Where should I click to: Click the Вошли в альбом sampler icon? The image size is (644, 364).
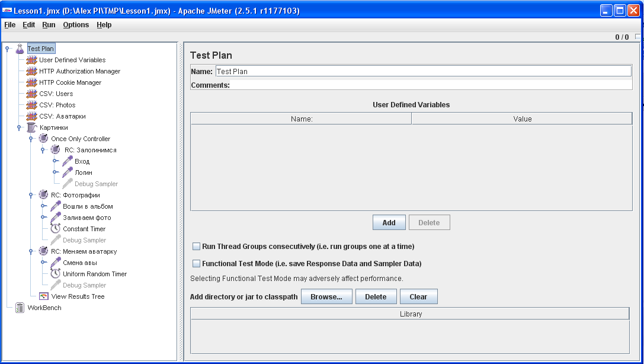(56, 206)
